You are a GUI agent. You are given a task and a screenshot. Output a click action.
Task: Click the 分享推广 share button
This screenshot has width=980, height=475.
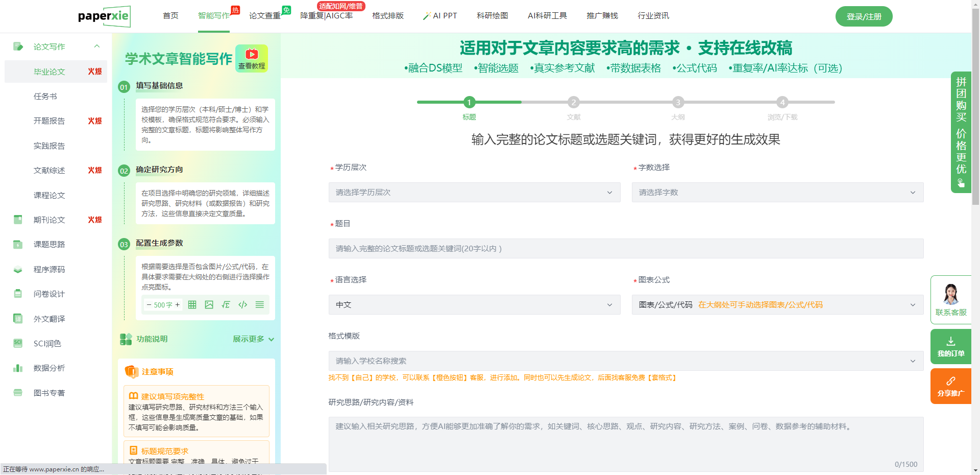(x=950, y=386)
